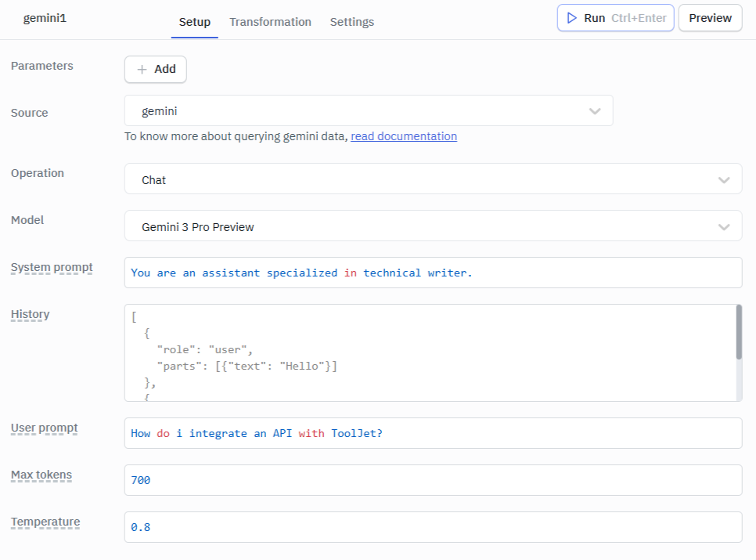756x560 pixels.
Task: Click the plus icon to add a parameter
Action: pyautogui.click(x=142, y=69)
